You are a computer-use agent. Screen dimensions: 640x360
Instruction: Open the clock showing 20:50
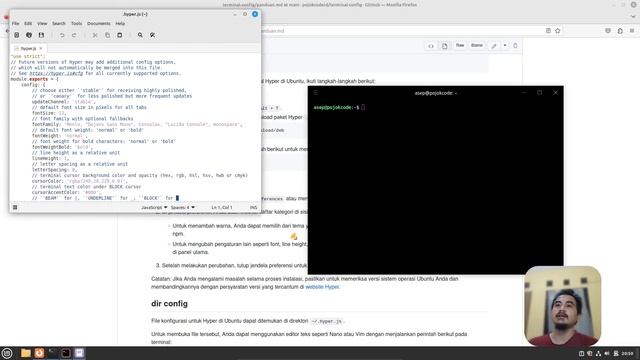[628, 353]
